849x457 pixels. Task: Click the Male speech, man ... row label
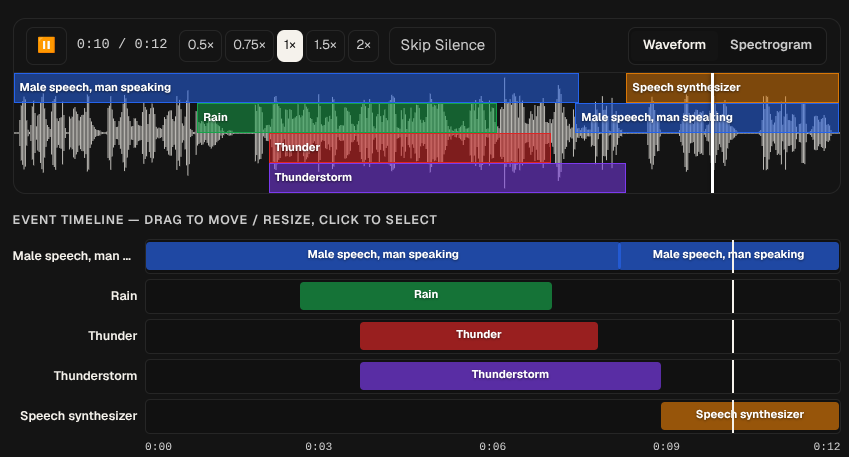pyautogui.click(x=71, y=256)
